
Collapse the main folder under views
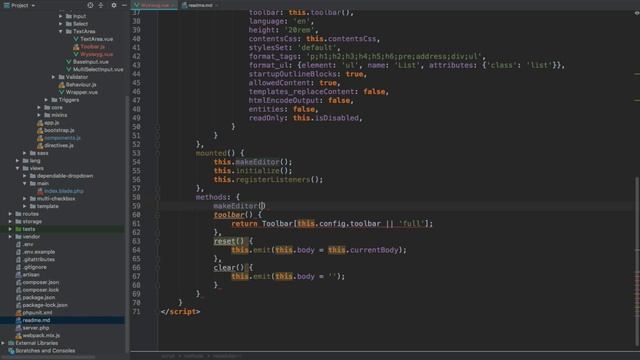24,184
